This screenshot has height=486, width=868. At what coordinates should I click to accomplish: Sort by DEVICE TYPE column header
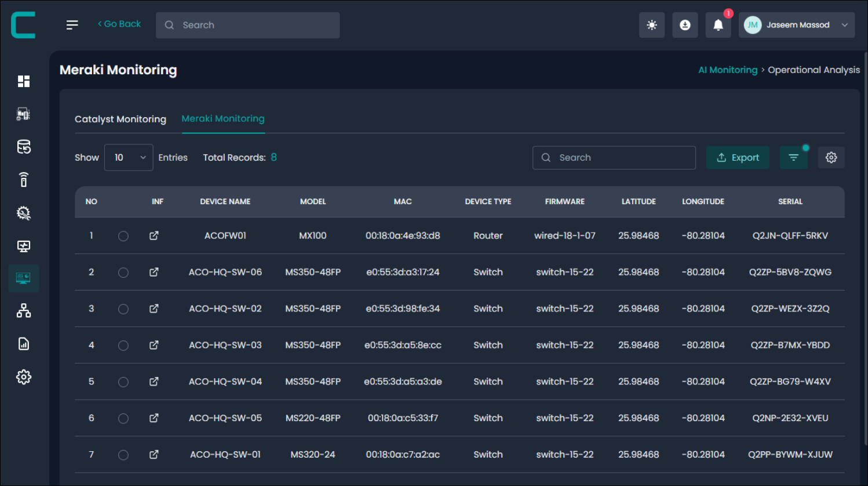[488, 202]
